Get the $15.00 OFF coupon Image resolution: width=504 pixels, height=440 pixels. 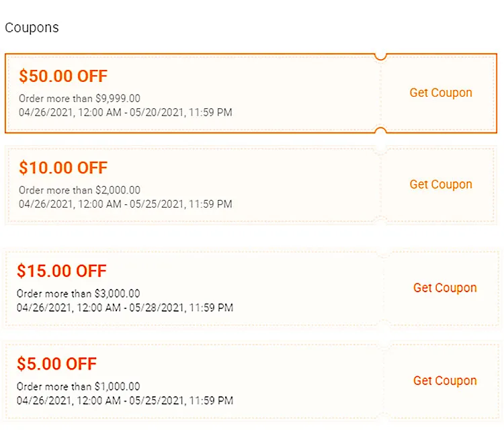coord(445,288)
